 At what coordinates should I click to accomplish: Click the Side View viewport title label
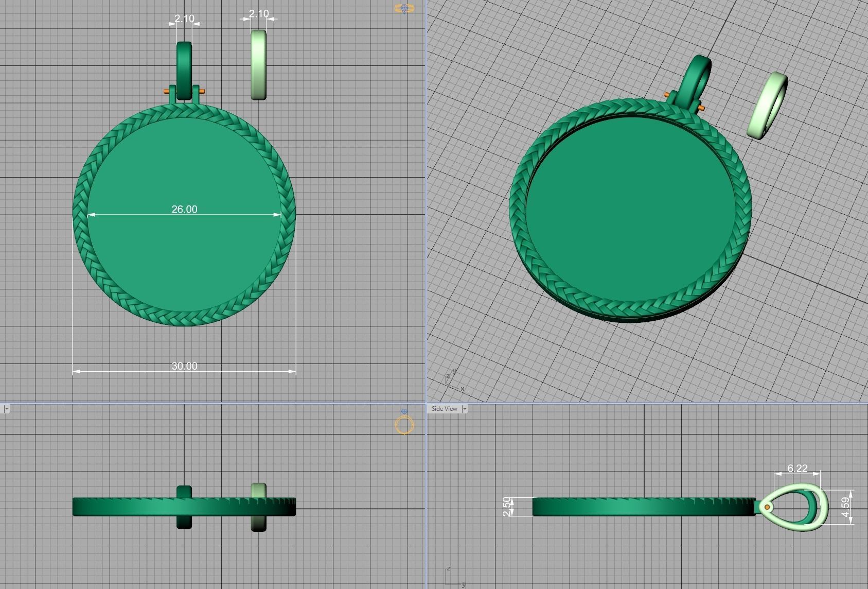pos(444,409)
